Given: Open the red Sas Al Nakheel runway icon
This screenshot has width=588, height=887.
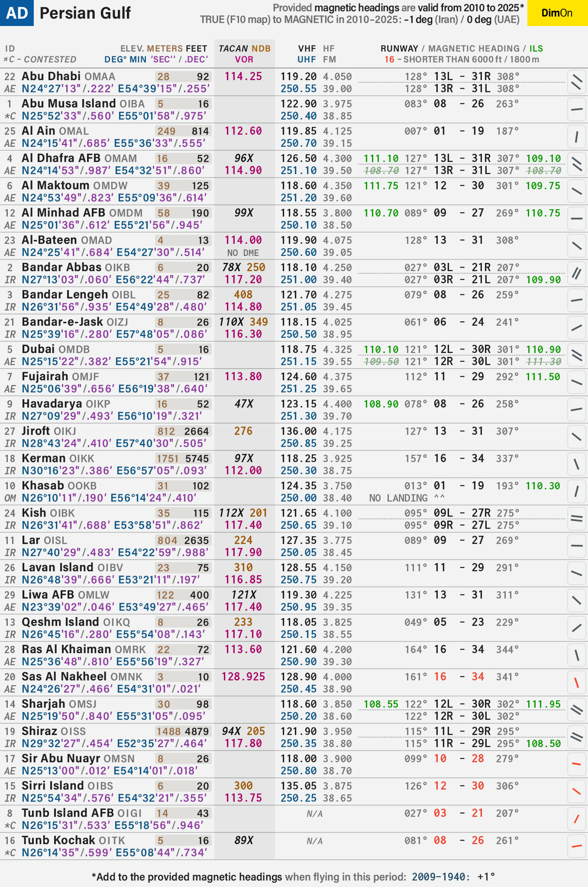Looking at the screenshot, I should click(577, 683).
